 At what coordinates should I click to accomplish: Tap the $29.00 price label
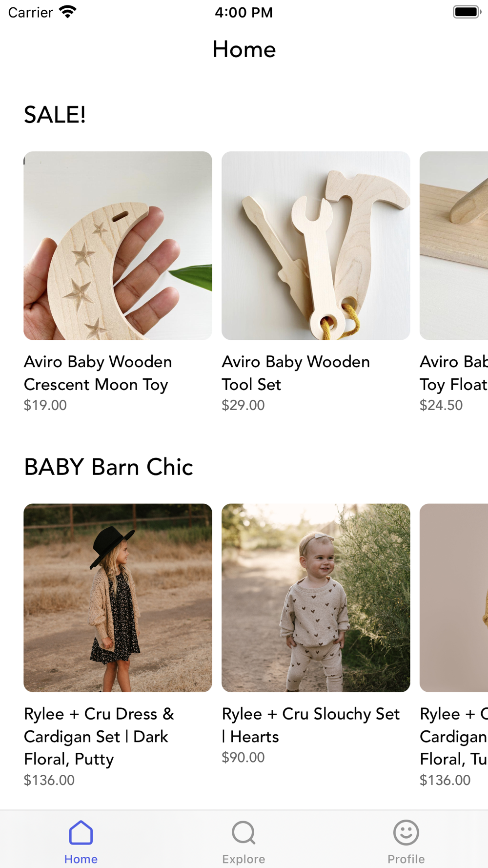pos(243,405)
